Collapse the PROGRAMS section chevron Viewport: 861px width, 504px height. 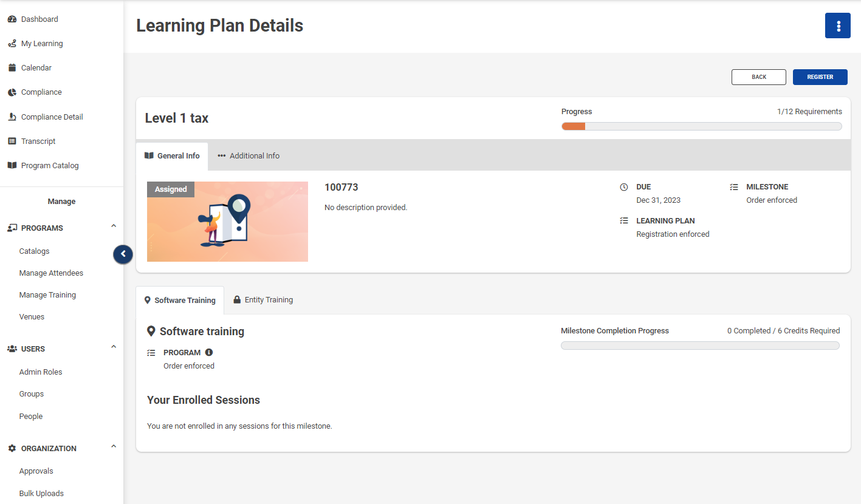coord(113,225)
